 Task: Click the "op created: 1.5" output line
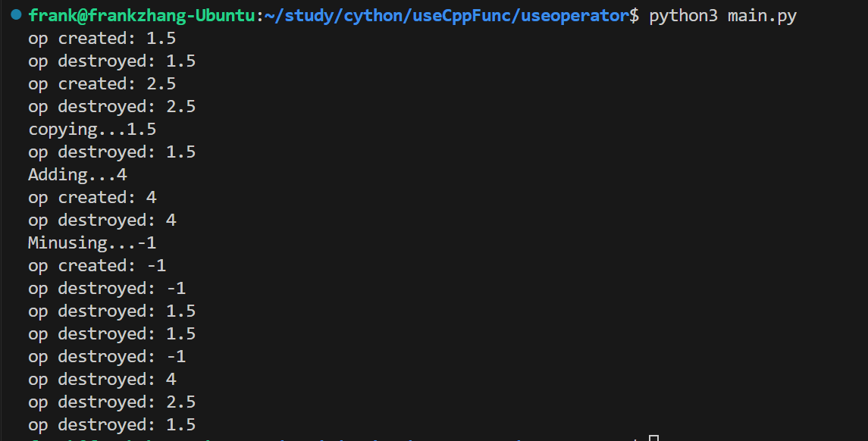[x=102, y=39]
